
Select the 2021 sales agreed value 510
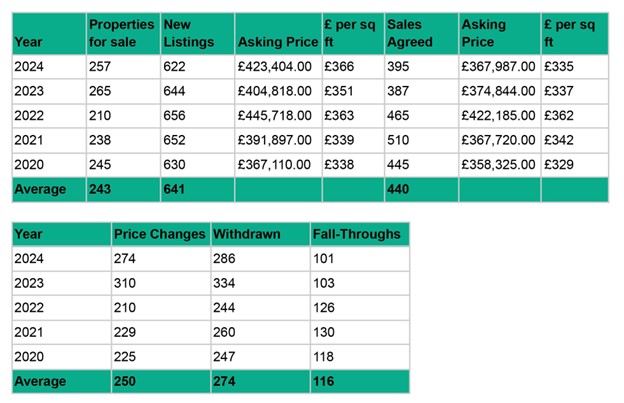(x=400, y=141)
